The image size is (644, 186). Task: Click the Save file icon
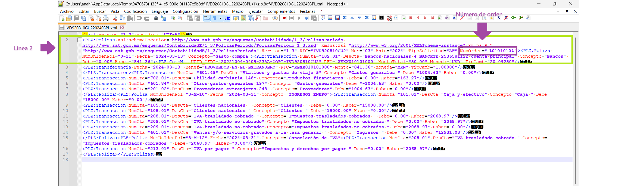(76, 18)
